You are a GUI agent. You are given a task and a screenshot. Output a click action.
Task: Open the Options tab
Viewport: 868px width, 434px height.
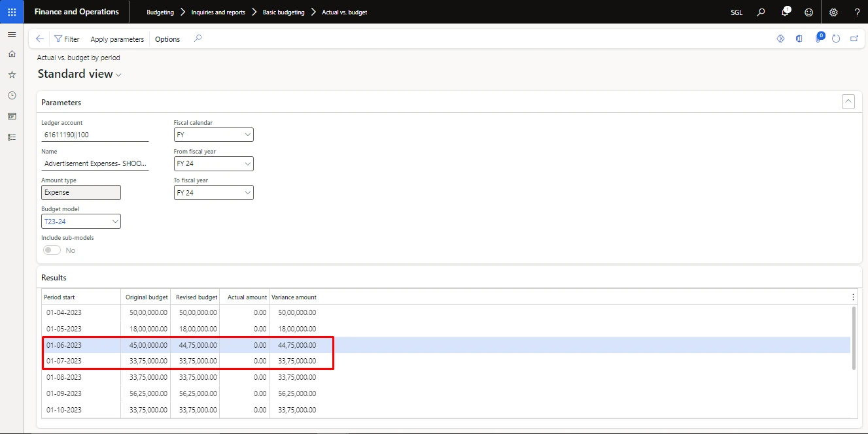tap(167, 39)
